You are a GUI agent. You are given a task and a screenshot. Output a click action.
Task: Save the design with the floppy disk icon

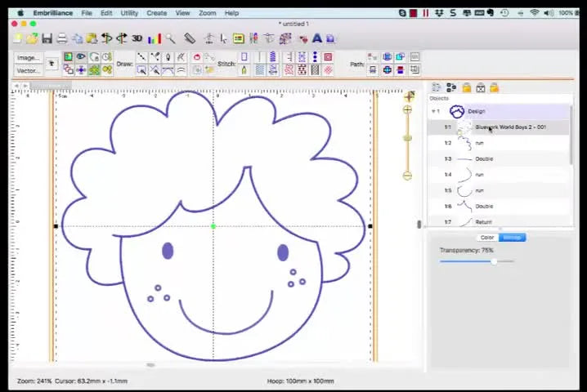[47, 38]
